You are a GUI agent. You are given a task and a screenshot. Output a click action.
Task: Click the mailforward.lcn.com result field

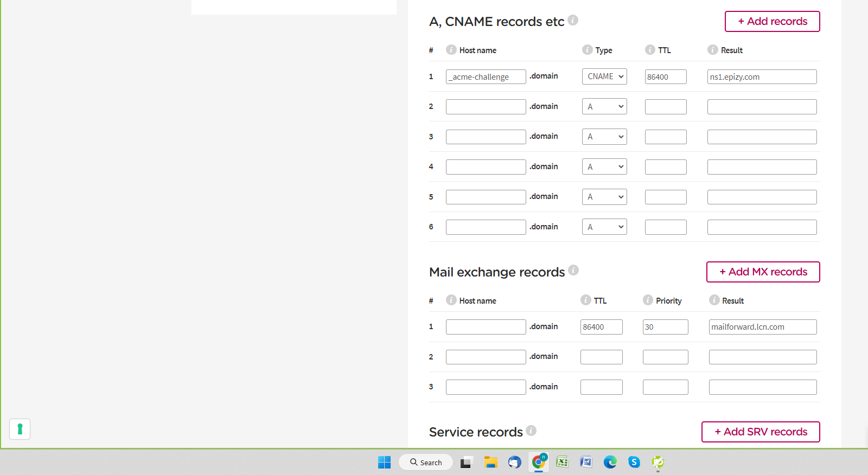pos(762,327)
